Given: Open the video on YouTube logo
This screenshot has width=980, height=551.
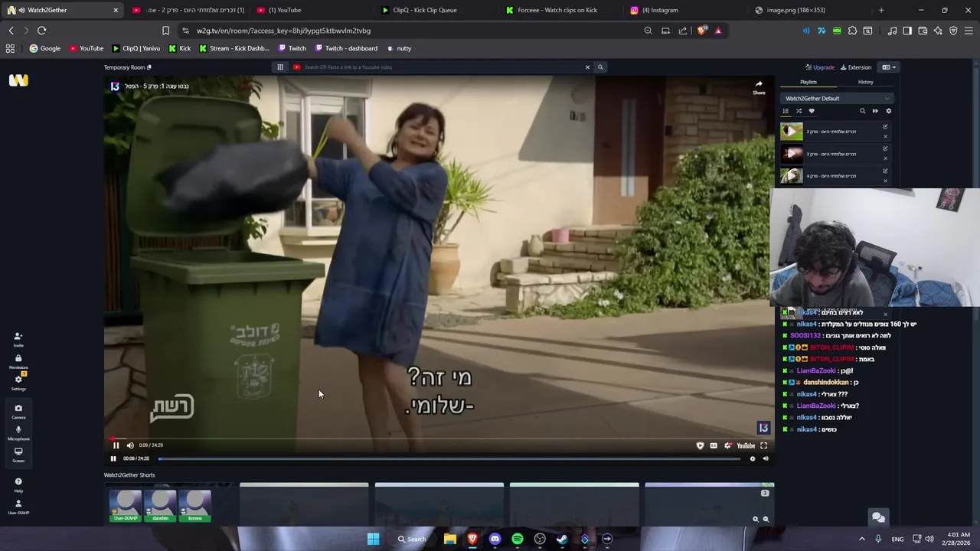Looking at the screenshot, I should coord(746,445).
